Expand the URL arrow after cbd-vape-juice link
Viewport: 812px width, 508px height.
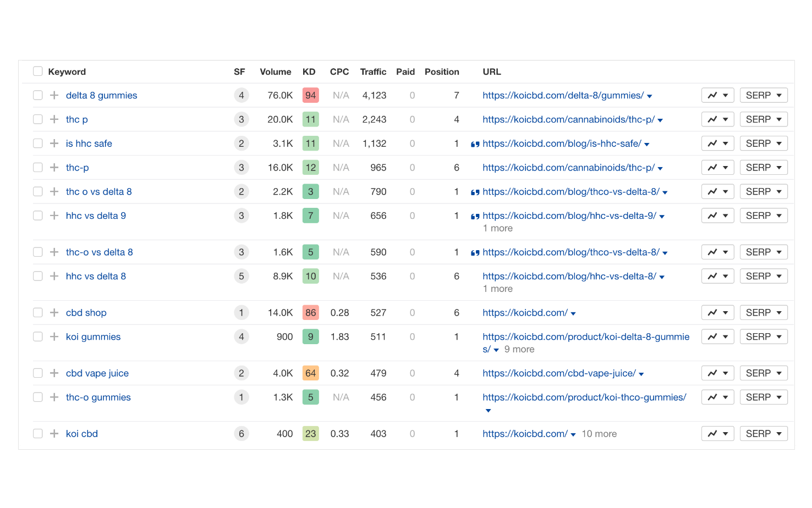point(641,374)
